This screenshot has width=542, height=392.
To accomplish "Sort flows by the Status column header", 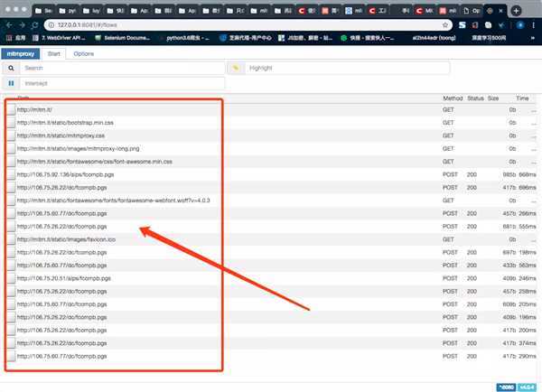I will coord(475,98).
